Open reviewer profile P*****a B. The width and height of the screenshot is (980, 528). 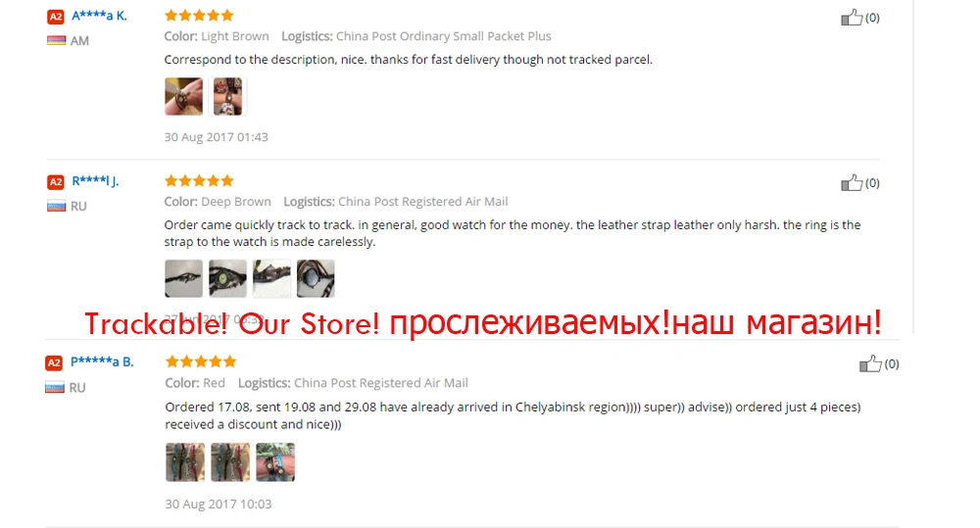click(102, 361)
